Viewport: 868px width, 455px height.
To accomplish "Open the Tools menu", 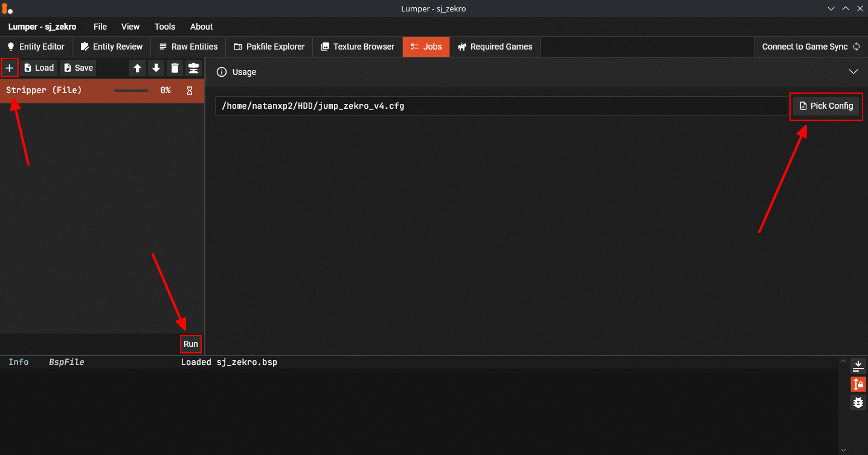I will coord(164,27).
